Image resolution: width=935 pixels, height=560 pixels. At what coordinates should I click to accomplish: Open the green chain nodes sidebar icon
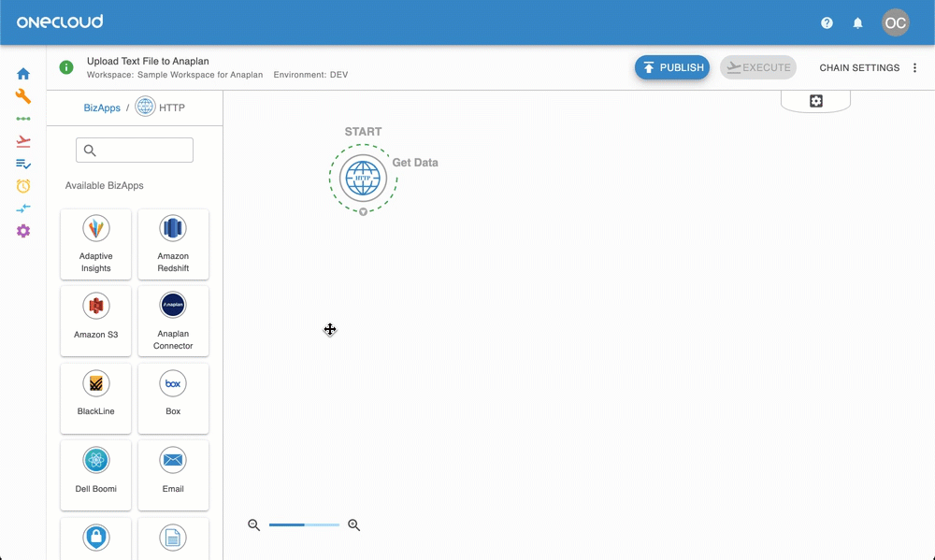tap(23, 119)
